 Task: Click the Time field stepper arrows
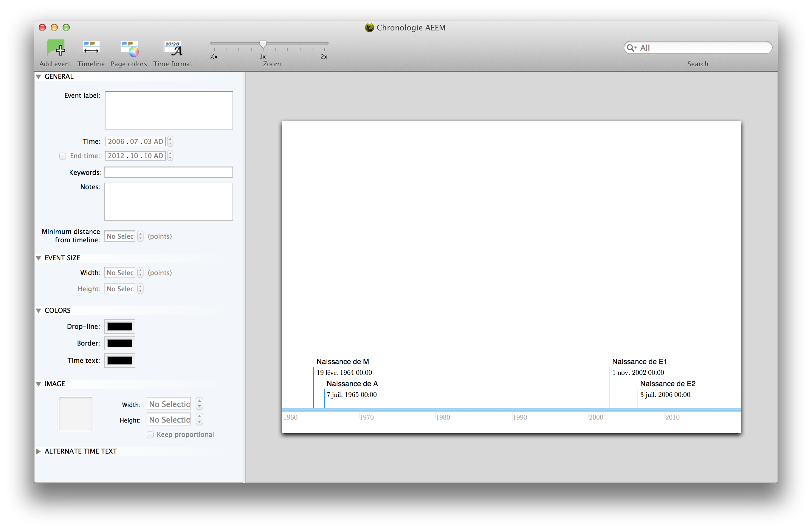coord(170,141)
